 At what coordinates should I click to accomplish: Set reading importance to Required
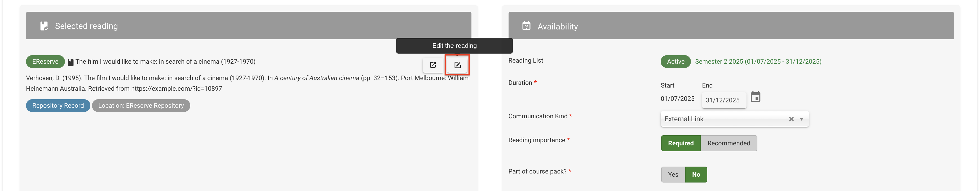680,143
